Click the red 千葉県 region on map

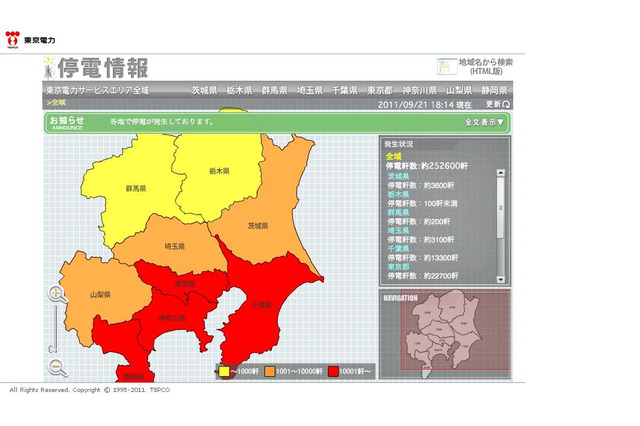pos(261,304)
